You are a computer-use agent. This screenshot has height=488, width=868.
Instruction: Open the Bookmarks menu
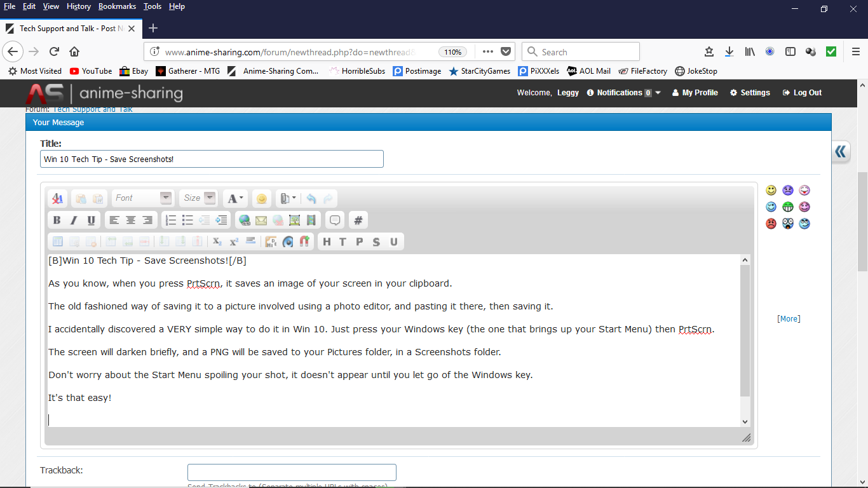[x=117, y=6]
